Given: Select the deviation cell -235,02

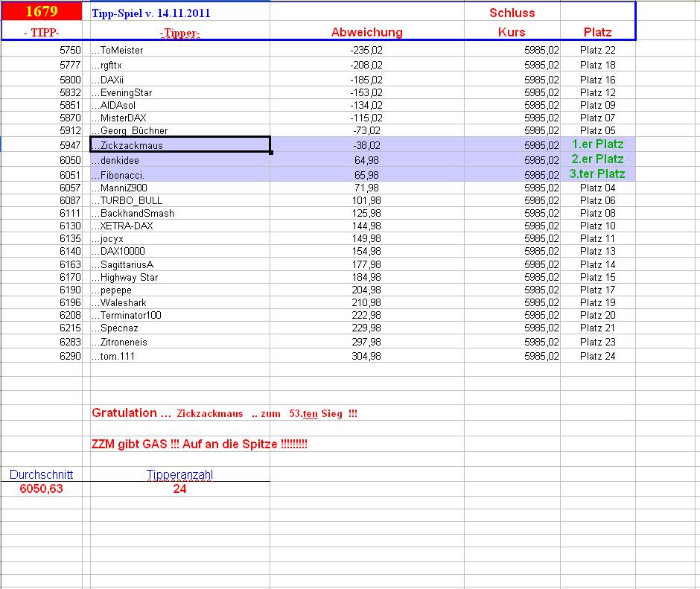Looking at the screenshot, I should 367,50.
